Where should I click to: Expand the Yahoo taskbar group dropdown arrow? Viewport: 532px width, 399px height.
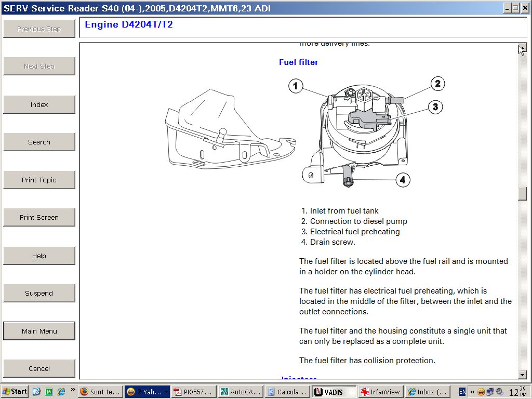166,392
